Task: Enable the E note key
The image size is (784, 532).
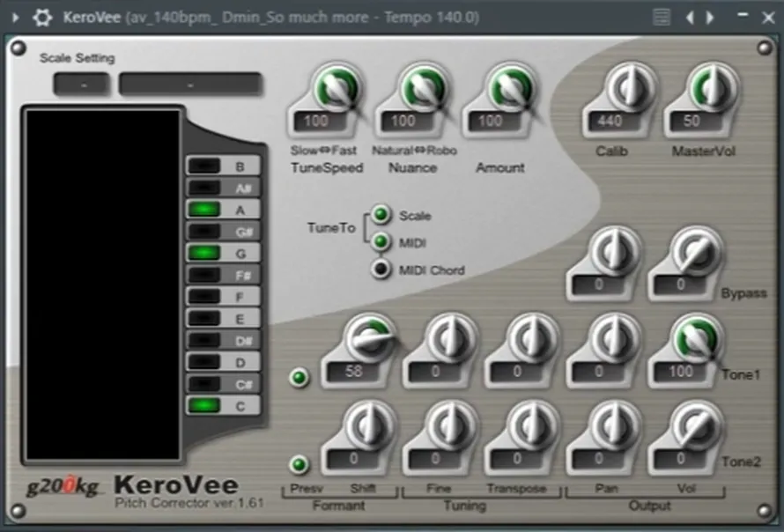Action: pos(223,319)
